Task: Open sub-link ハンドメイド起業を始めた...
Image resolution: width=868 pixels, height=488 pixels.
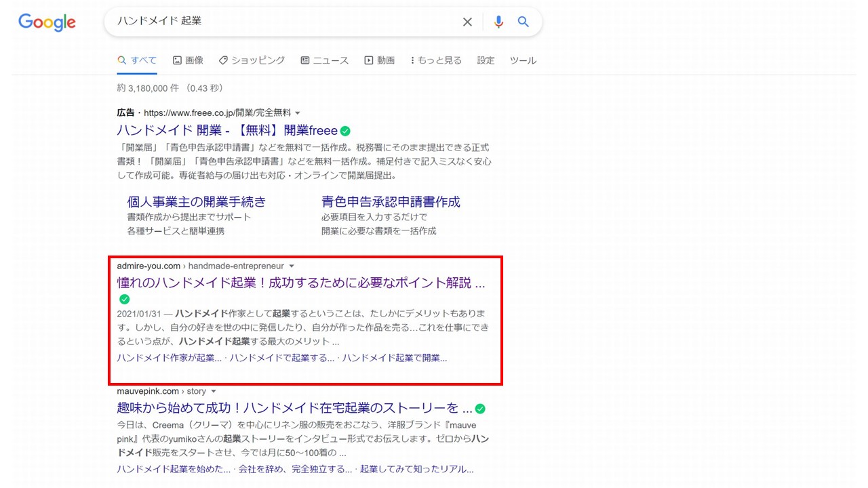Action: tap(173, 469)
